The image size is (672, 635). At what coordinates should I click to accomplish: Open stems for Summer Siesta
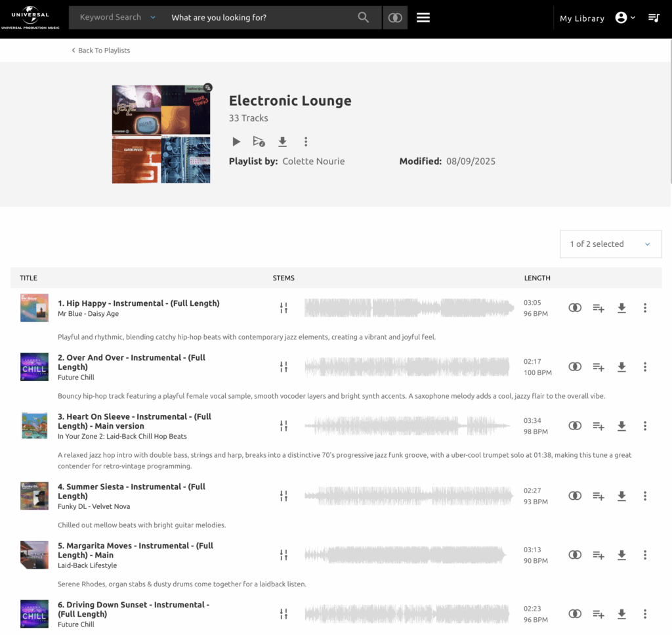click(283, 496)
